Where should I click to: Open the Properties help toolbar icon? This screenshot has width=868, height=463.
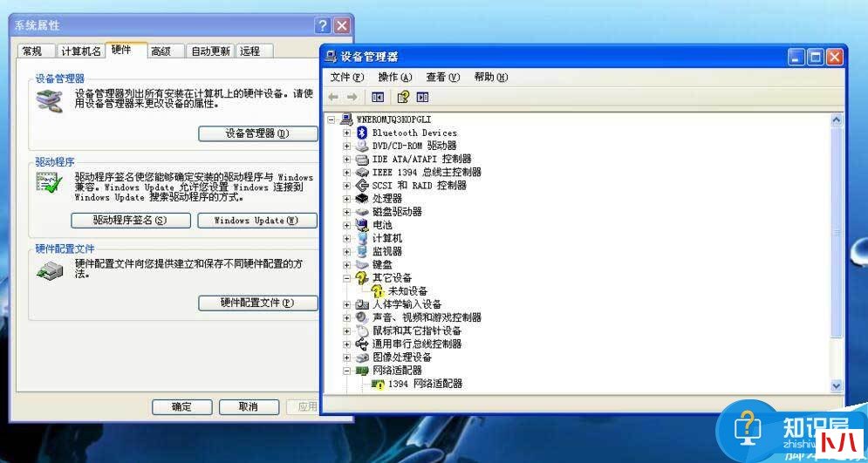(x=403, y=98)
